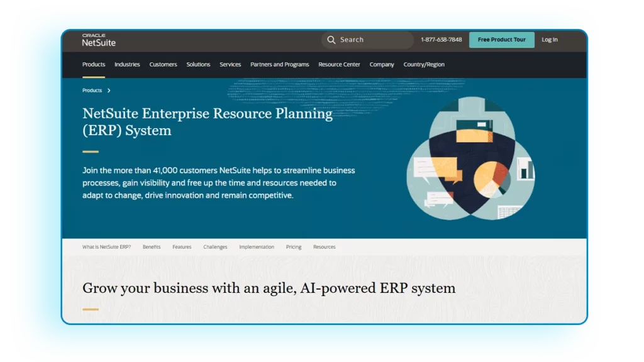Select the Benefits section tab

point(151,246)
